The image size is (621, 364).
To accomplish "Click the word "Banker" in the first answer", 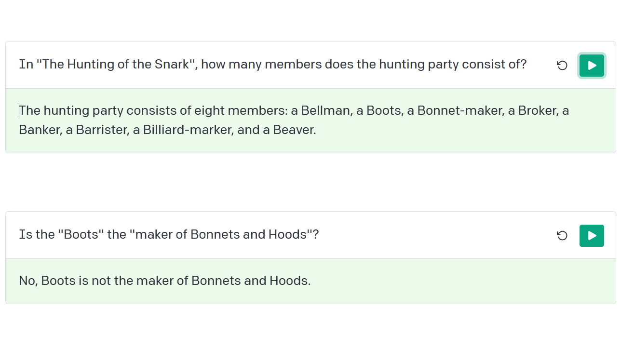I will [x=40, y=130].
